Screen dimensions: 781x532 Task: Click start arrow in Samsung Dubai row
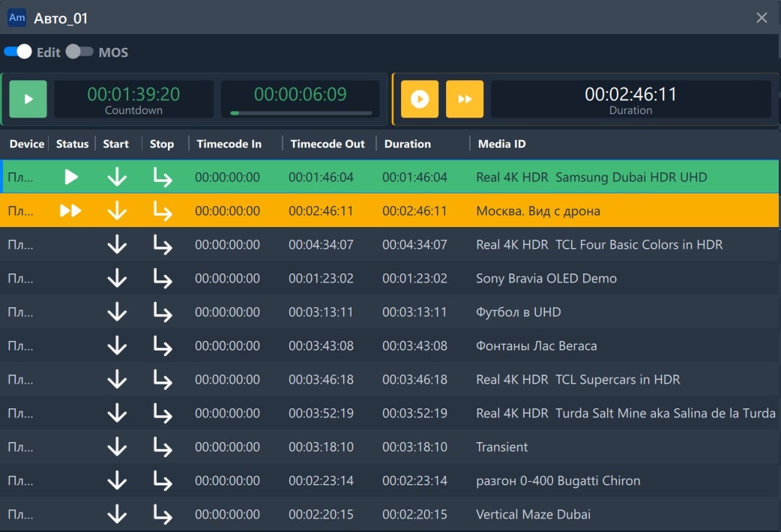point(117,177)
